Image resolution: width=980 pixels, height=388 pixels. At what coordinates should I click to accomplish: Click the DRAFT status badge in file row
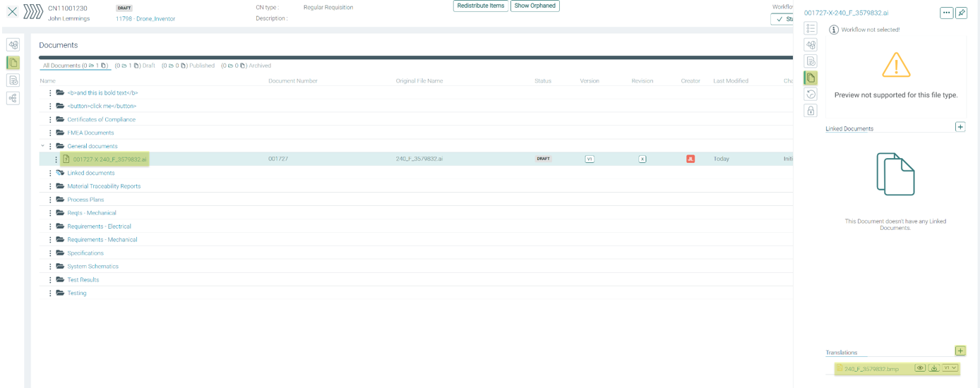click(x=543, y=159)
